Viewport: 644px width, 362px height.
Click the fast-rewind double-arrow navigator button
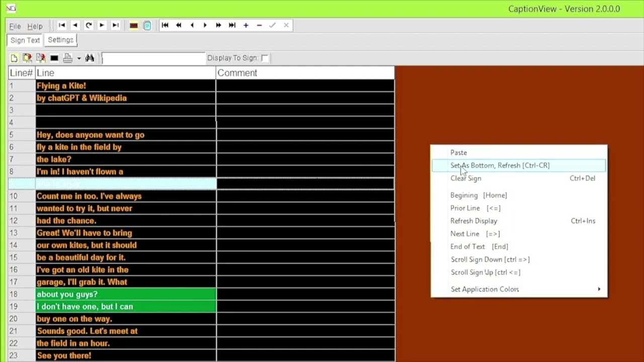179,25
